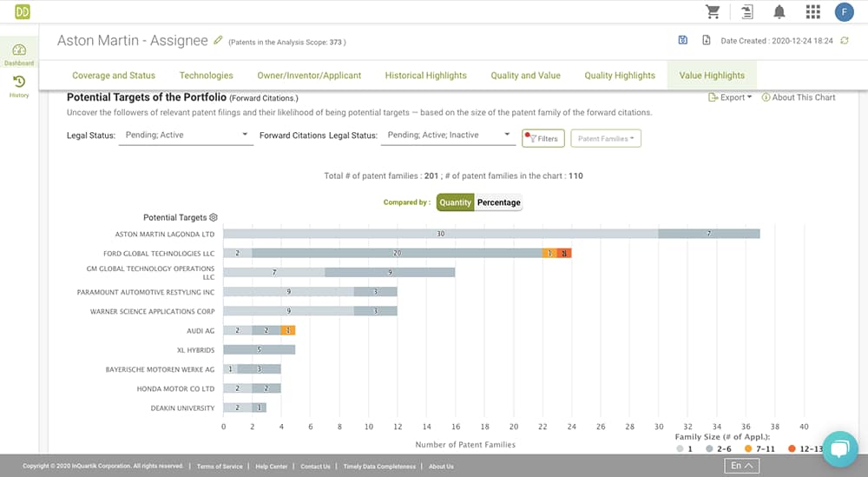The width and height of the screenshot is (868, 477).
Task: Expand the Legal Status dropdown
Action: [x=186, y=136]
